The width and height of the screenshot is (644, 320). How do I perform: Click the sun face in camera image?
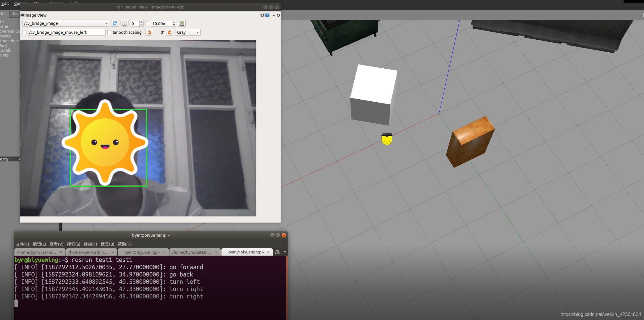pos(105,143)
